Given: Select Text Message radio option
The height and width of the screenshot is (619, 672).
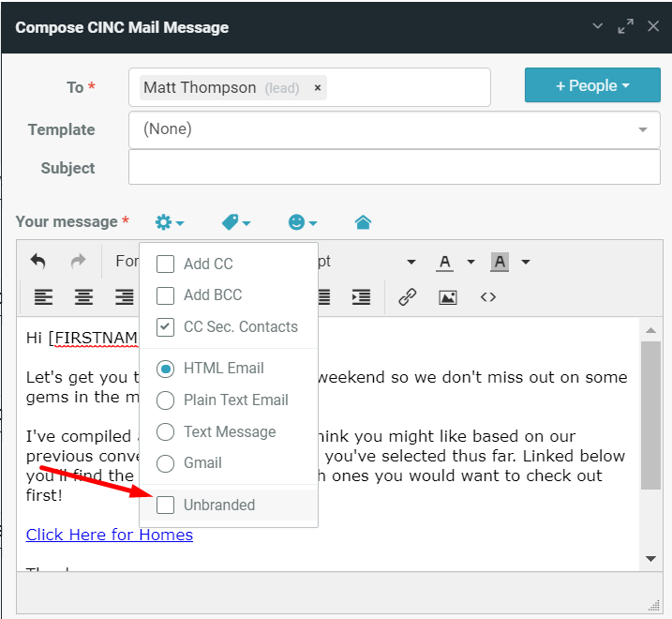Looking at the screenshot, I should [166, 431].
